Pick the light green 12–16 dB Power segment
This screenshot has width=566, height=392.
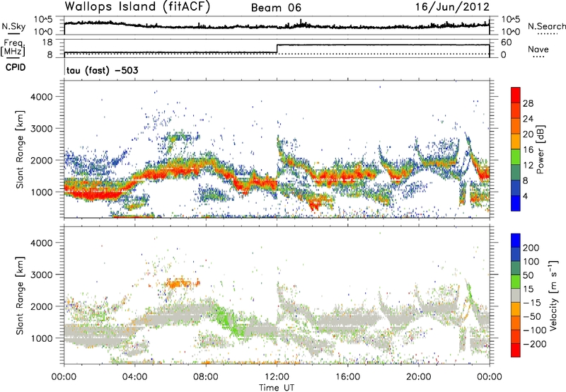pos(516,157)
